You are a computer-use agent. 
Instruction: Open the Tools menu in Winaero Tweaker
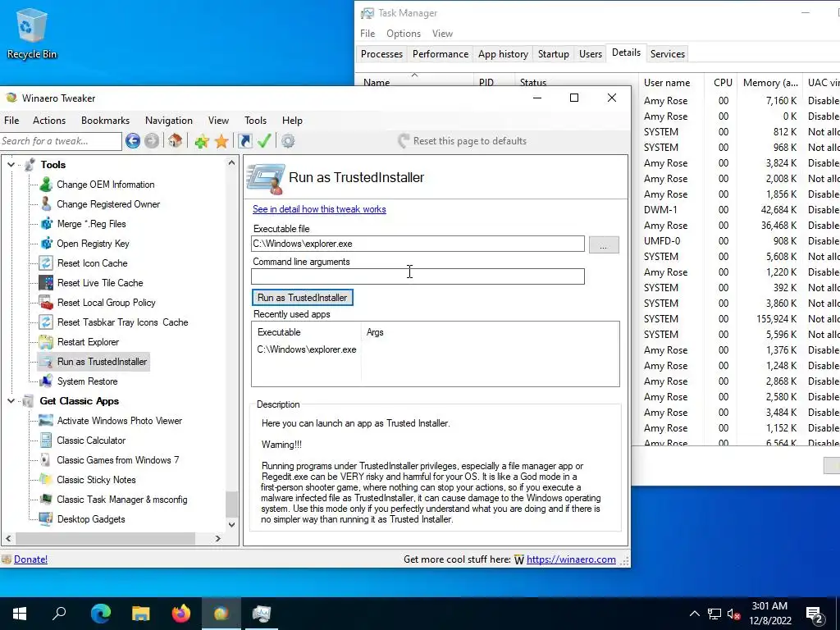256,121
